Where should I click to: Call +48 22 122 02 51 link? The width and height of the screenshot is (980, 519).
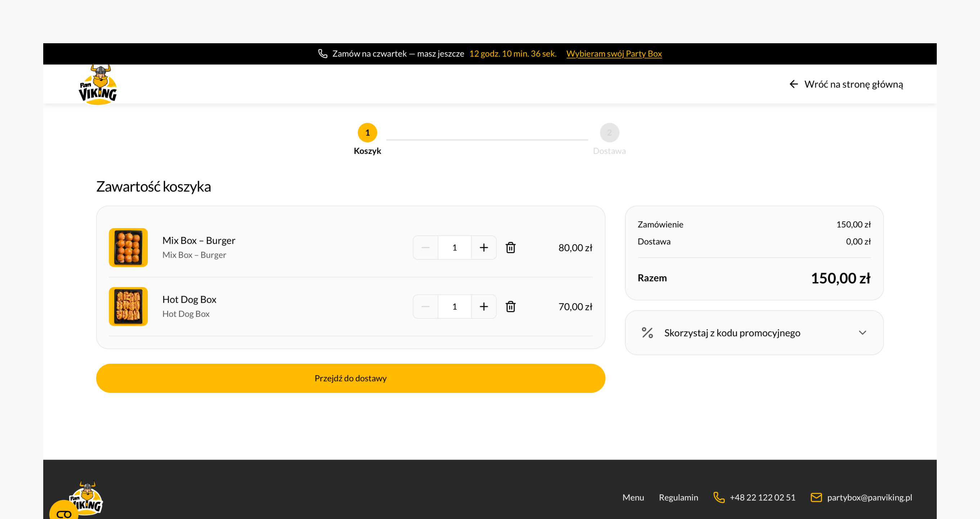click(762, 498)
